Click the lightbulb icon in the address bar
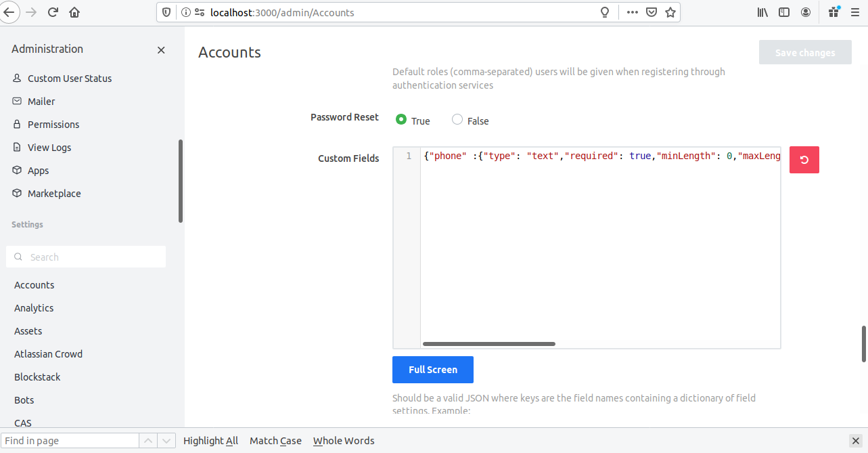The width and height of the screenshot is (868, 453). click(x=605, y=12)
